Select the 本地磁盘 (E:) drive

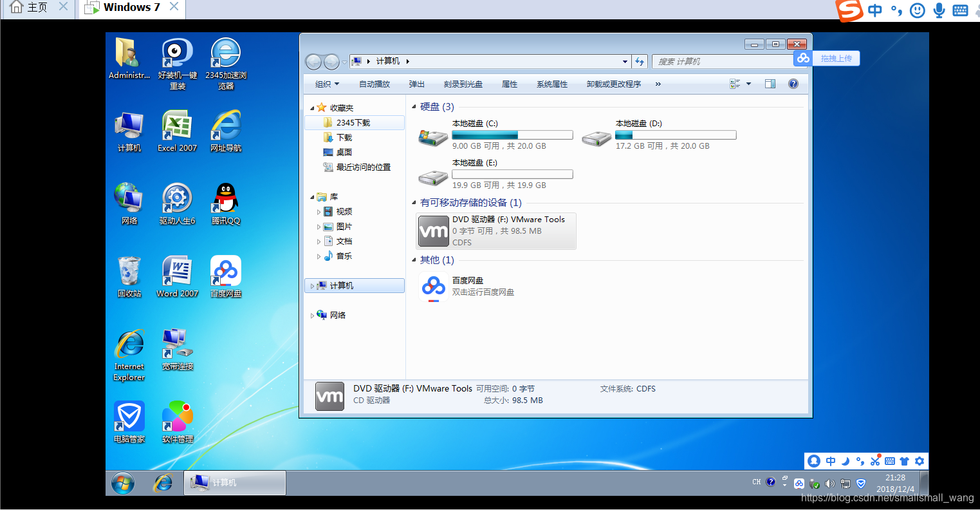click(x=495, y=175)
